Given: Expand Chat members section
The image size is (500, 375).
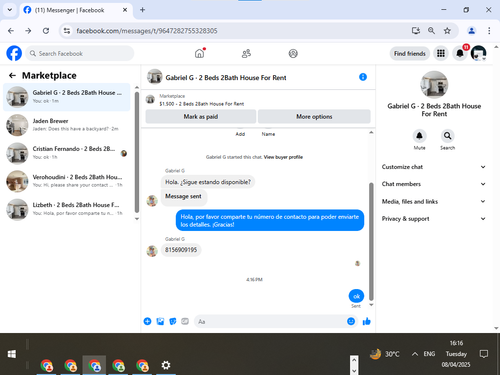Looking at the screenshot, I should [434, 184].
